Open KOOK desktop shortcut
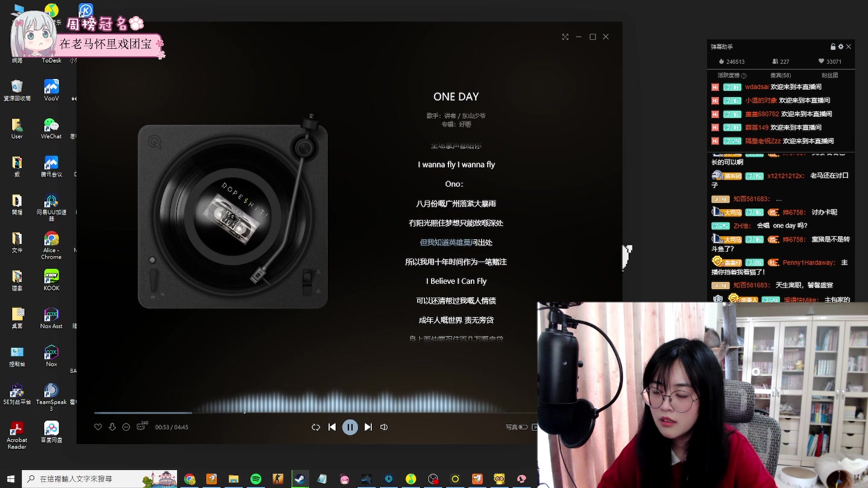Viewport: 868px width, 488px height. pos(51,280)
